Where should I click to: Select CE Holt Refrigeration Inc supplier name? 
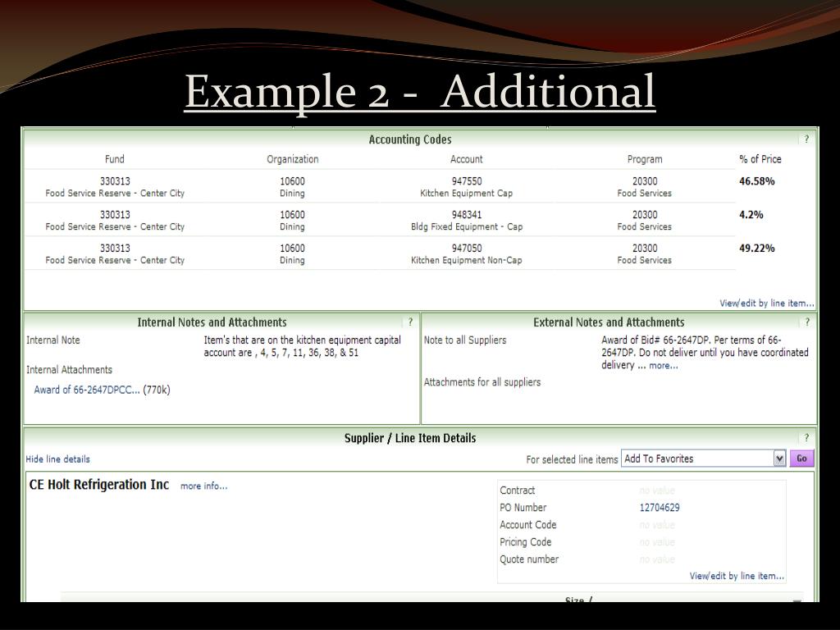99,485
